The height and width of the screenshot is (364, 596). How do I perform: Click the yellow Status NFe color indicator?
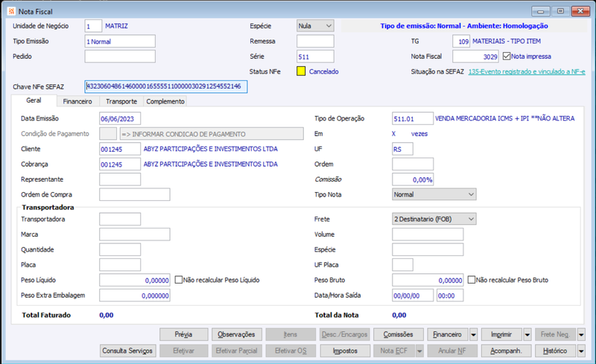pyautogui.click(x=301, y=71)
